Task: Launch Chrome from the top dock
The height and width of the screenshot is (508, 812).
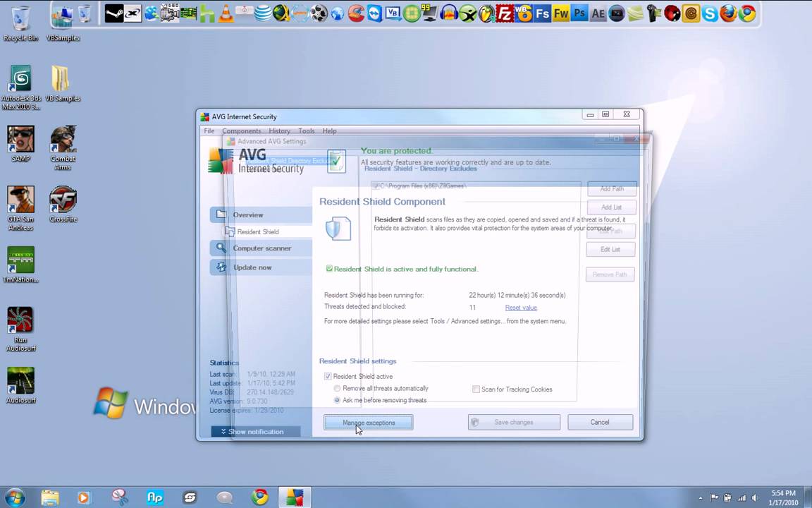Action: pyautogui.click(x=747, y=13)
